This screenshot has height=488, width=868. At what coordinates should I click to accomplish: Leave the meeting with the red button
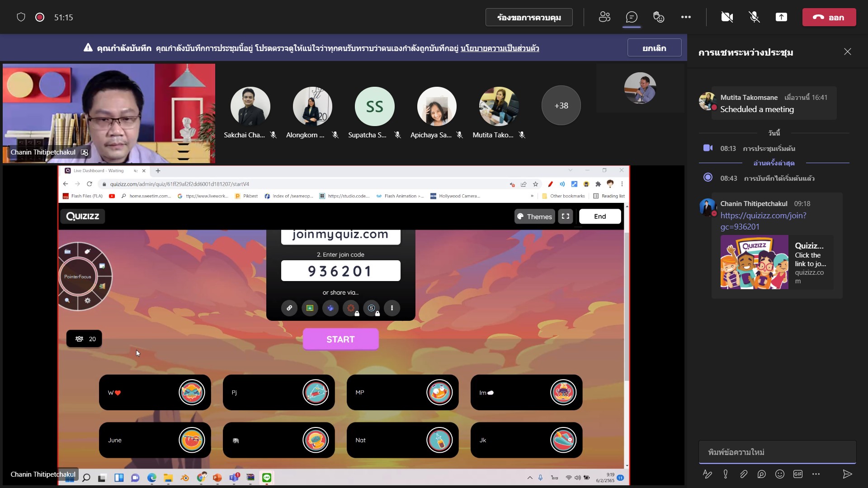pos(829,17)
